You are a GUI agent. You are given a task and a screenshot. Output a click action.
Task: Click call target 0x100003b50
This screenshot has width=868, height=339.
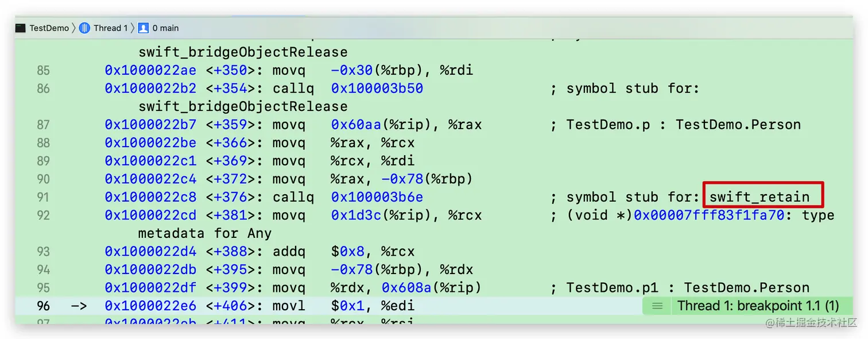[377, 88]
